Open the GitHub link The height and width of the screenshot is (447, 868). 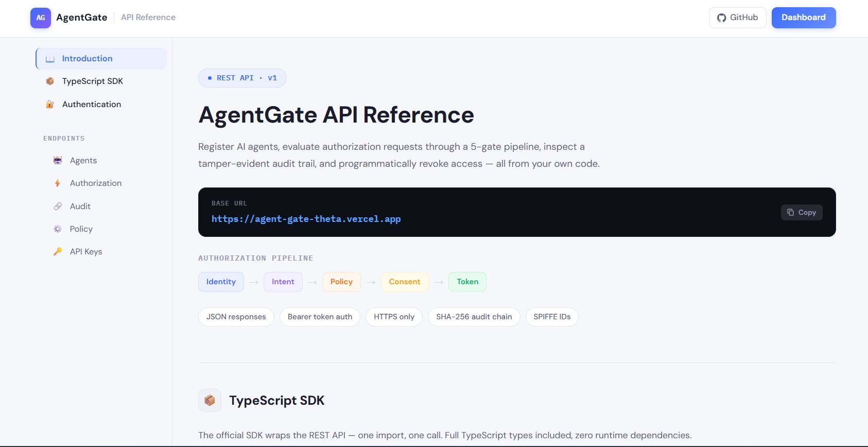point(737,18)
